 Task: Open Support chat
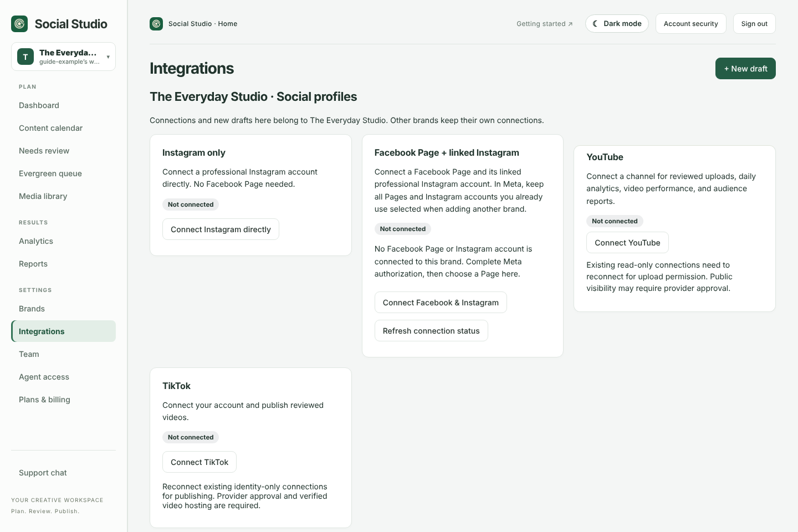pyautogui.click(x=63, y=473)
